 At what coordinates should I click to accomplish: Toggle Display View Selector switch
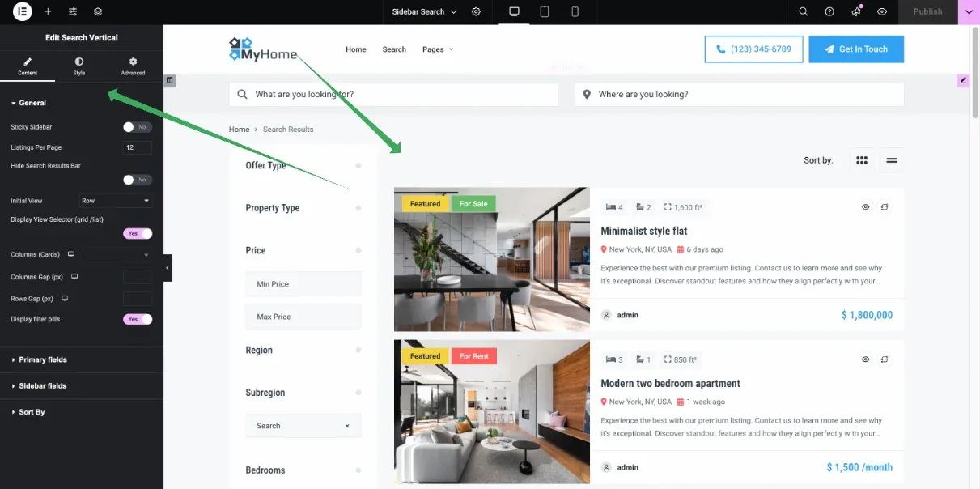coord(138,233)
